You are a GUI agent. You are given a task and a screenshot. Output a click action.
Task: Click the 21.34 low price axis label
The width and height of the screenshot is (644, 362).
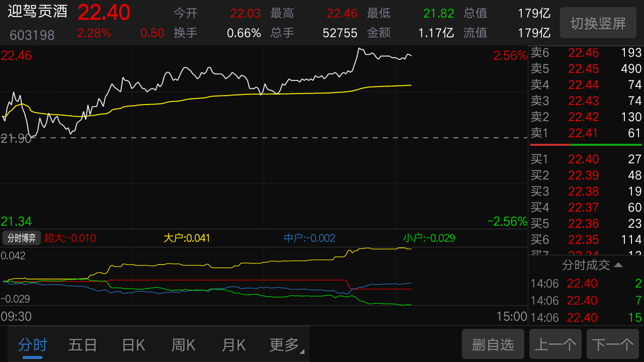click(16, 221)
